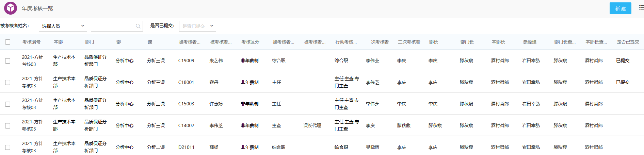Click the name 朱艺伟
This screenshot has width=644, height=155.
point(216,61)
